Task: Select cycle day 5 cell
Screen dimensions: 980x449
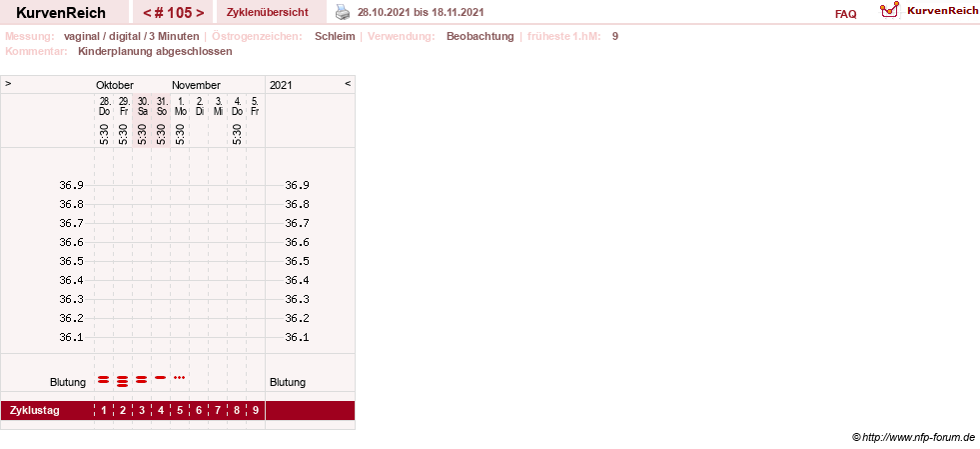Action: click(180, 411)
